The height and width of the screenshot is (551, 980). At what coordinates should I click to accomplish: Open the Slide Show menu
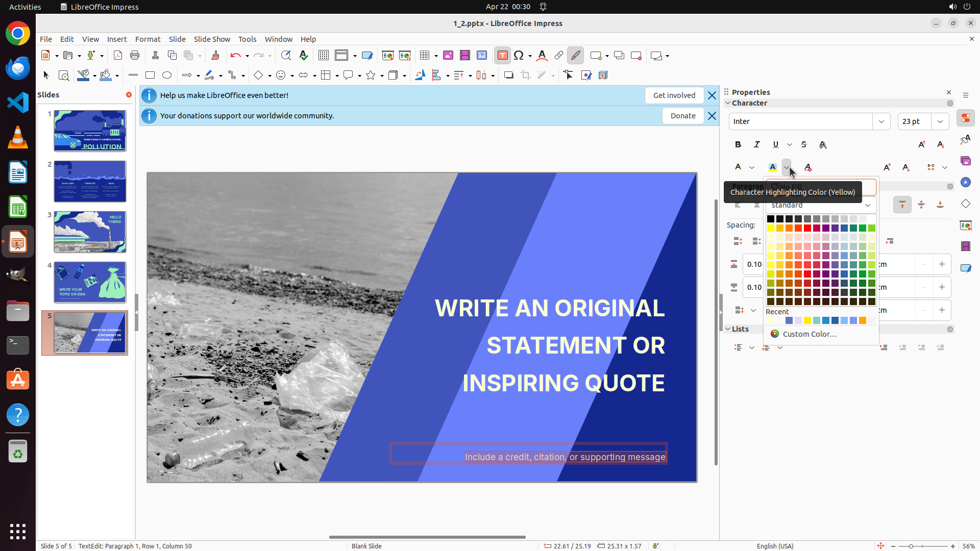tap(212, 39)
